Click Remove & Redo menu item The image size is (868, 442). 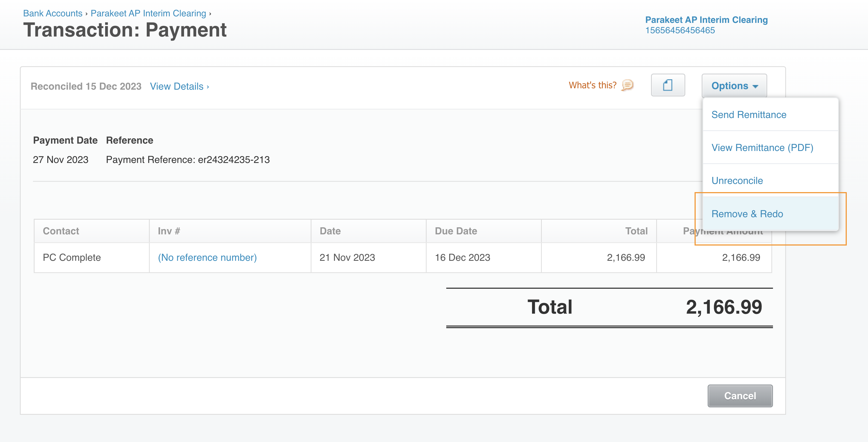click(x=747, y=214)
